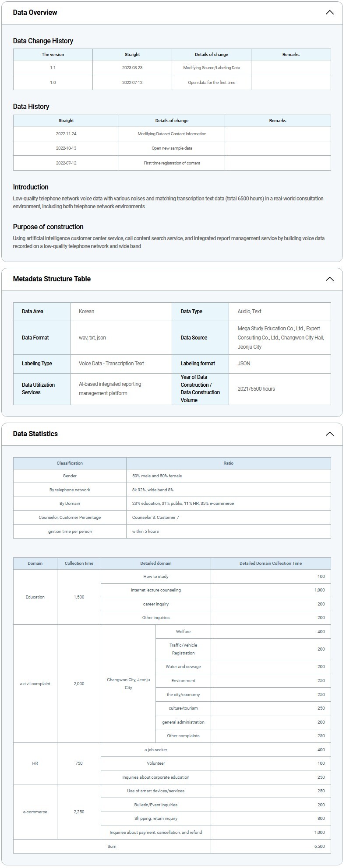Collapse the Metadata Structure Table chevron
This screenshot has width=346, height=868.
(x=329, y=279)
